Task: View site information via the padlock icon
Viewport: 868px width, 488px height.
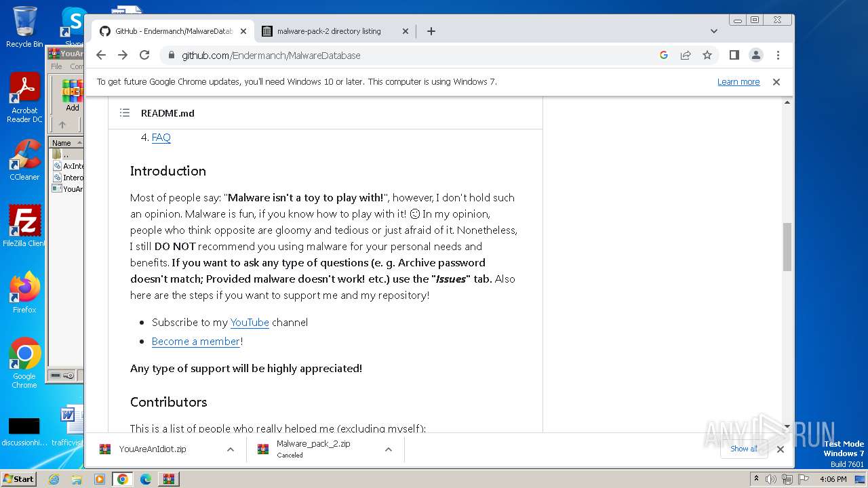Action: (171, 55)
